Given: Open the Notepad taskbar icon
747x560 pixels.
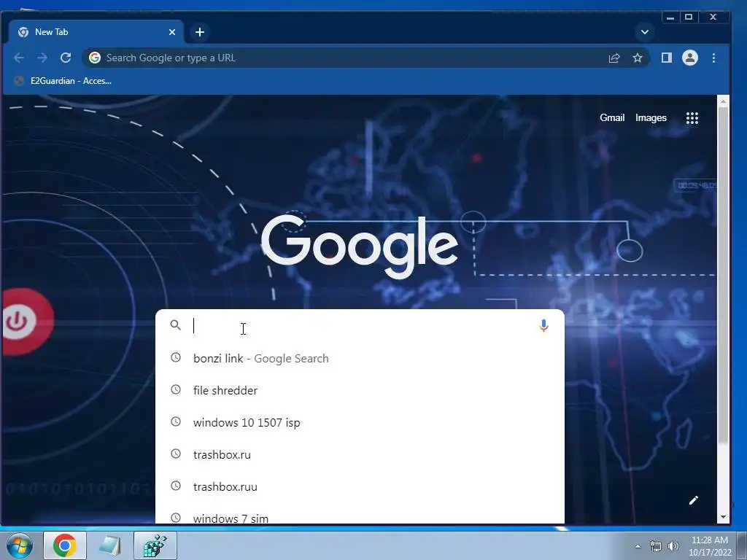Looking at the screenshot, I should point(110,545).
